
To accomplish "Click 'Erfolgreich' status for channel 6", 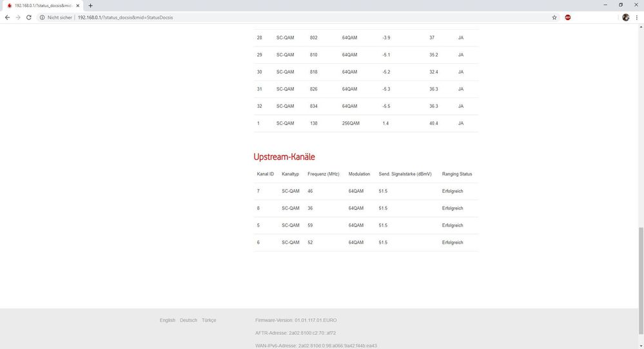I will point(453,243).
